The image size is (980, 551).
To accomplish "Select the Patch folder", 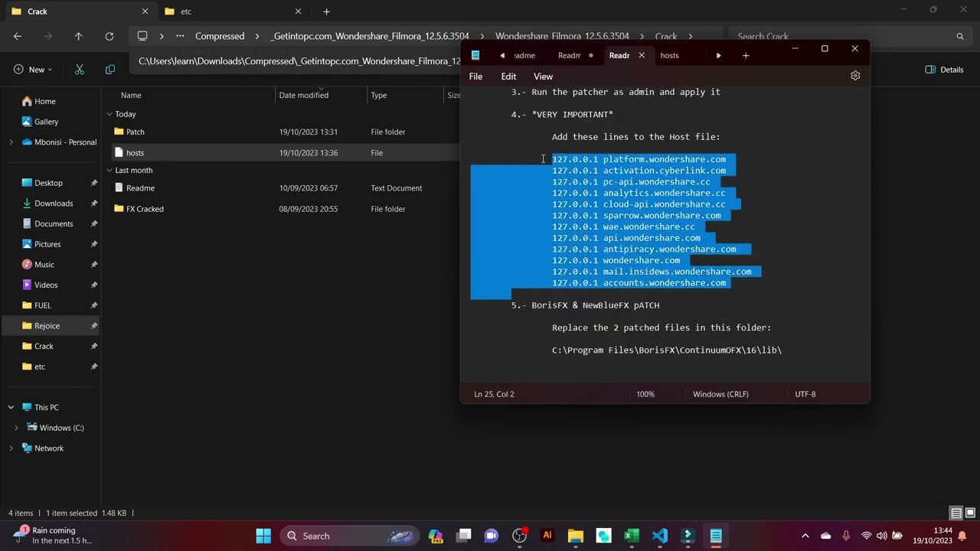I will coord(136,132).
